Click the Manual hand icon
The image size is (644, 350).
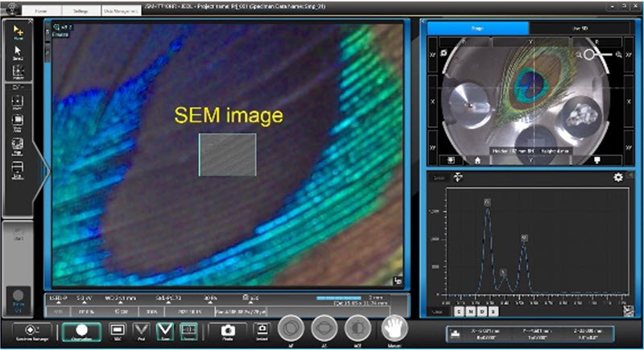coord(393,329)
